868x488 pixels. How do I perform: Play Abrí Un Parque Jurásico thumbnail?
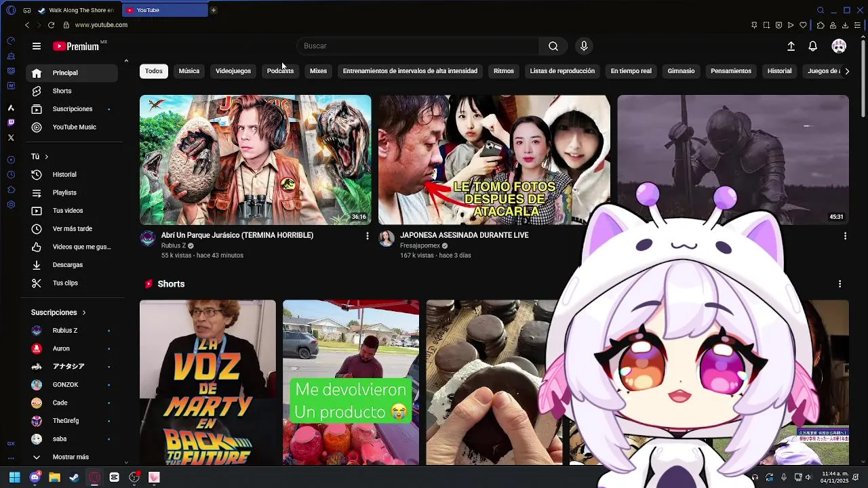coord(255,160)
